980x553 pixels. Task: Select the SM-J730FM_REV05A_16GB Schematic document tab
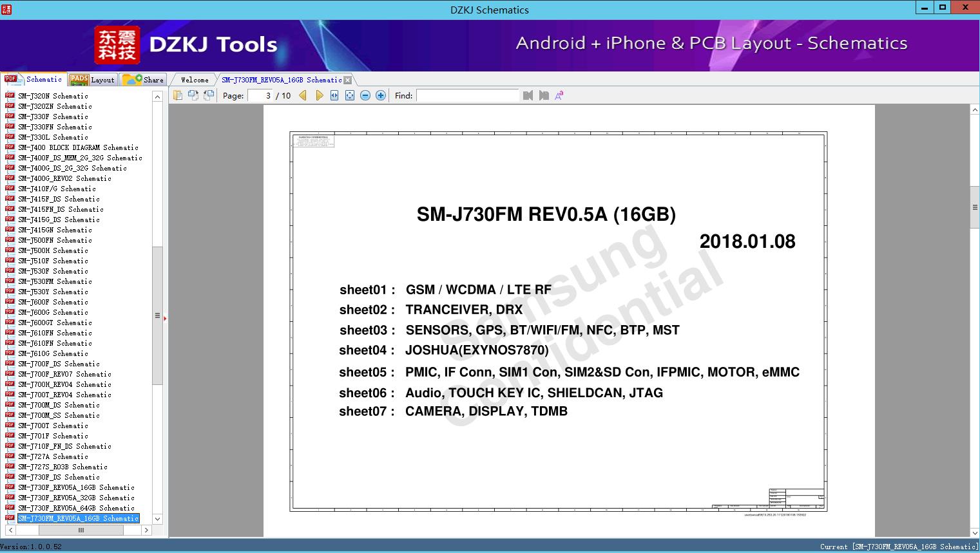coord(282,80)
